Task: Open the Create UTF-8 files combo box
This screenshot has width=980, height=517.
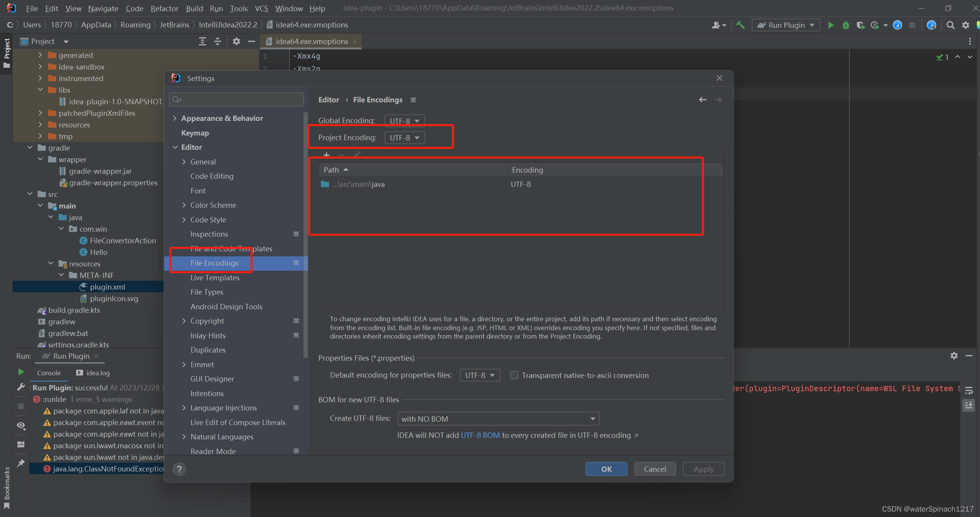Action: [x=498, y=419]
